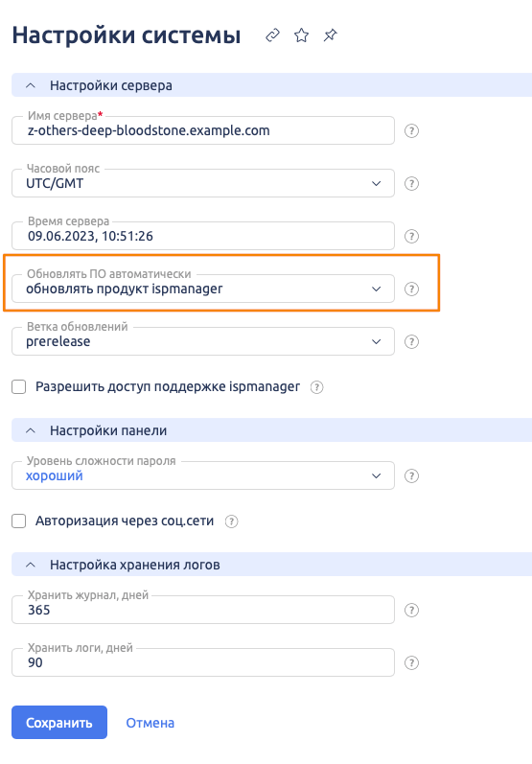Viewport: 532px width, 764px height.
Task: Open the Часовой пояс dropdown
Action: (x=202, y=183)
